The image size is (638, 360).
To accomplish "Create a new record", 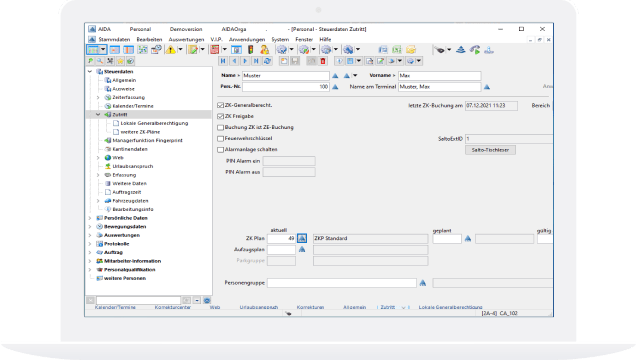I will pos(284,61).
